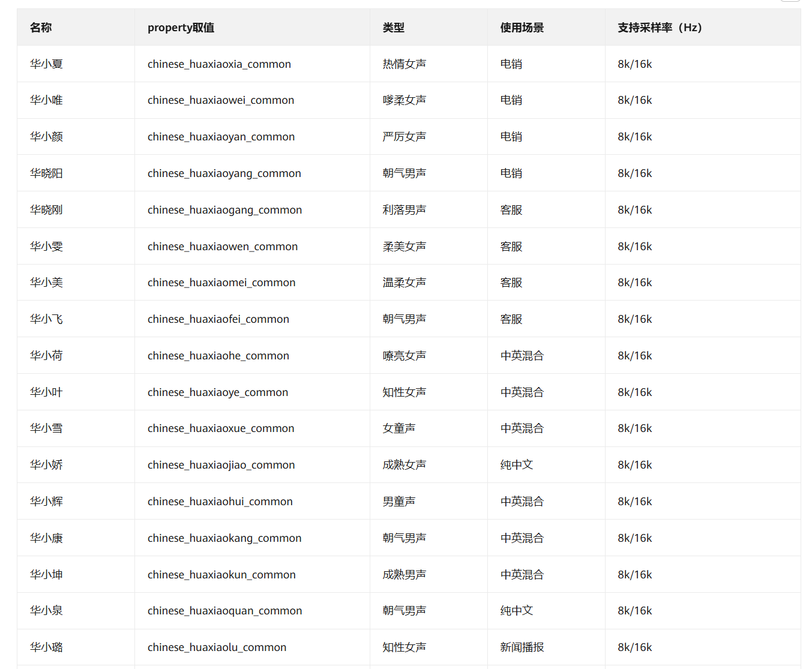
Task: Select chinese_huaxiaoxue_common property value
Action: coord(221,428)
